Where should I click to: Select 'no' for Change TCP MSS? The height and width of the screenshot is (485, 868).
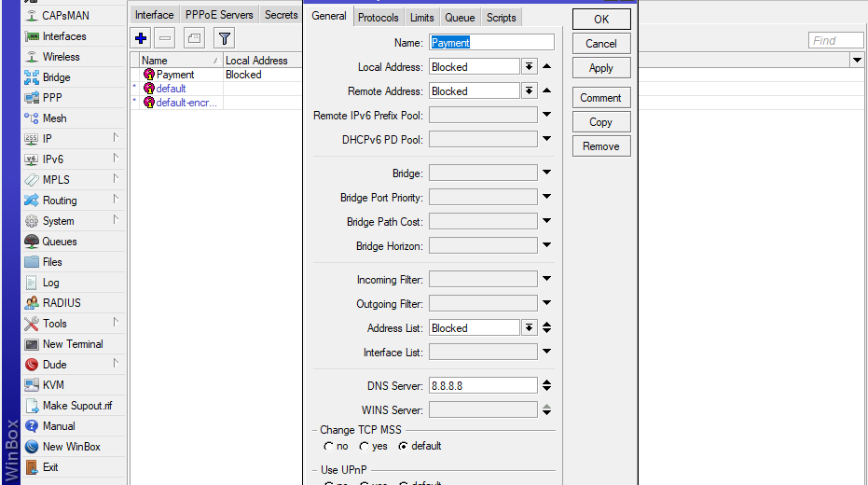[329, 447]
